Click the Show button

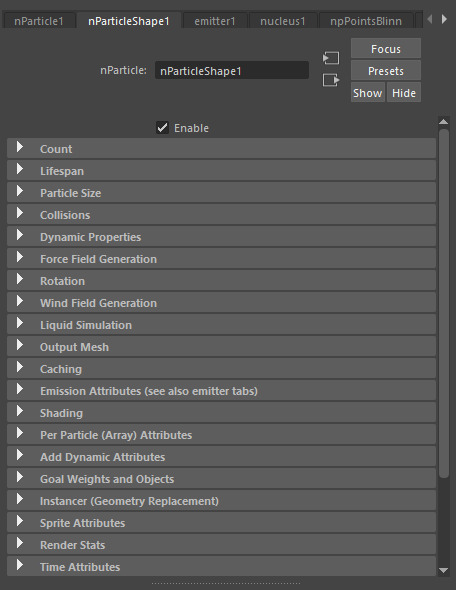coord(368,93)
